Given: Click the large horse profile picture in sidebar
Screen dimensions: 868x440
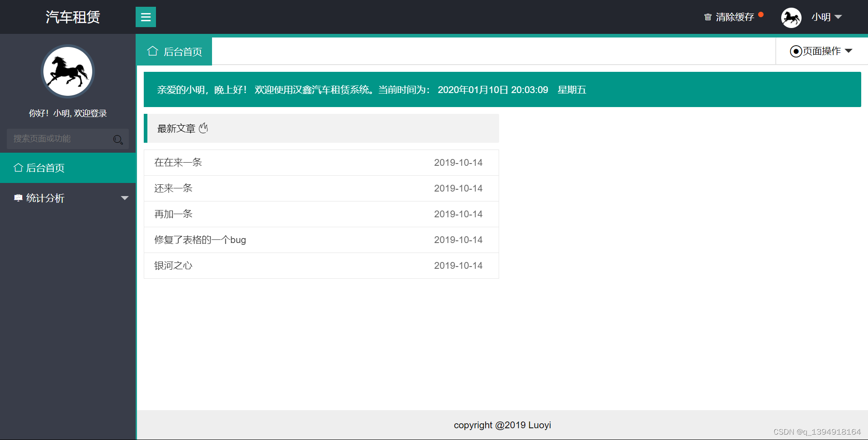Looking at the screenshot, I should [x=68, y=71].
